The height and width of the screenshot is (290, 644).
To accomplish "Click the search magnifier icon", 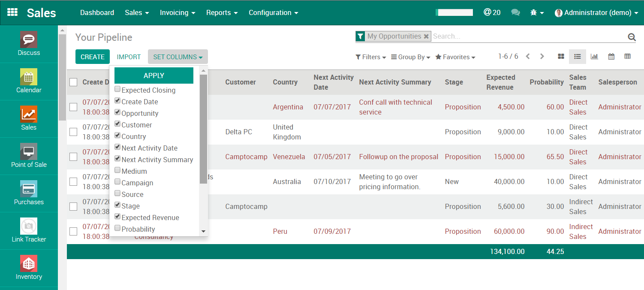I will point(632,37).
